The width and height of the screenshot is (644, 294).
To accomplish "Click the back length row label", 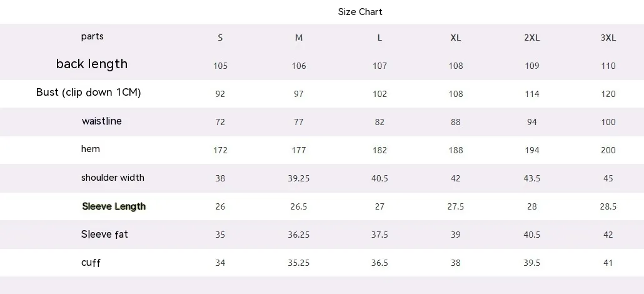I will pyautogui.click(x=92, y=64).
